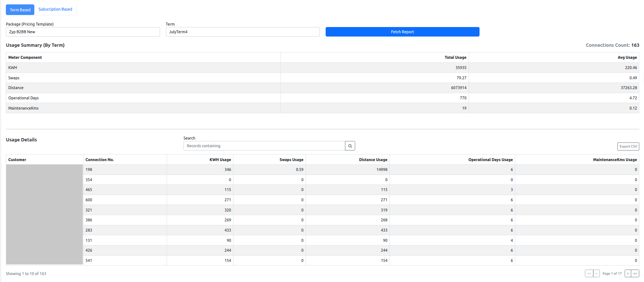The image size is (644, 282).
Task: Select the Distance summary row
Action: (x=322, y=88)
